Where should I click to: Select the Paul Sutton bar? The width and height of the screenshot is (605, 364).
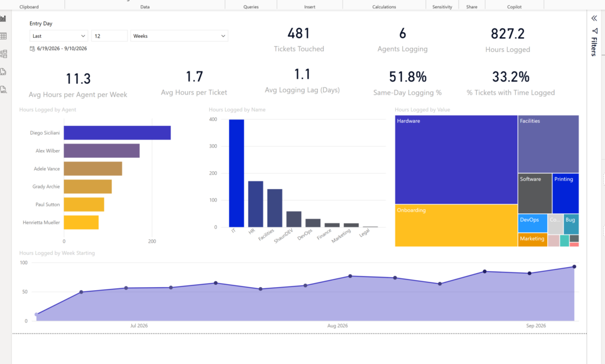point(84,204)
